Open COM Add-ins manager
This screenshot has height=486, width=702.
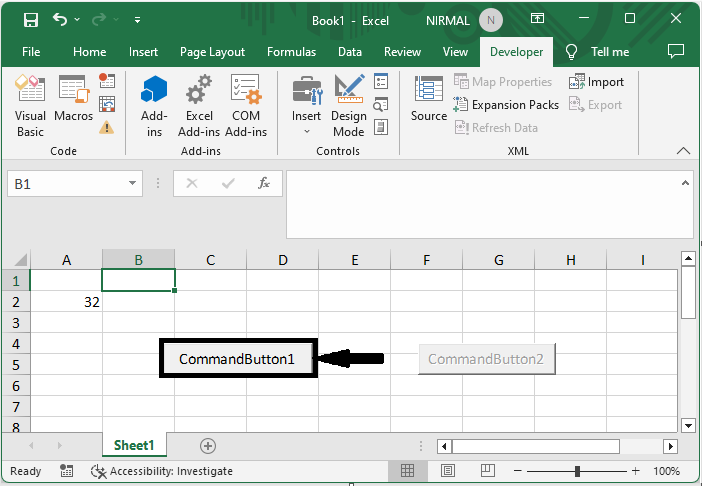(246, 106)
